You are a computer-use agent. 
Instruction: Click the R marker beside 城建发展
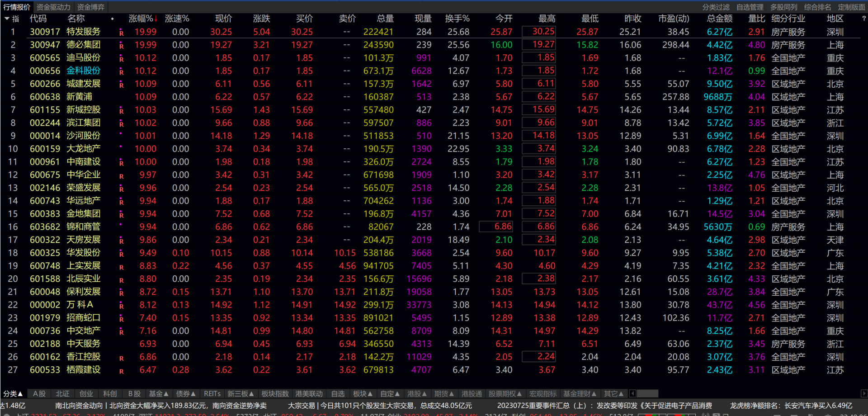click(121, 85)
